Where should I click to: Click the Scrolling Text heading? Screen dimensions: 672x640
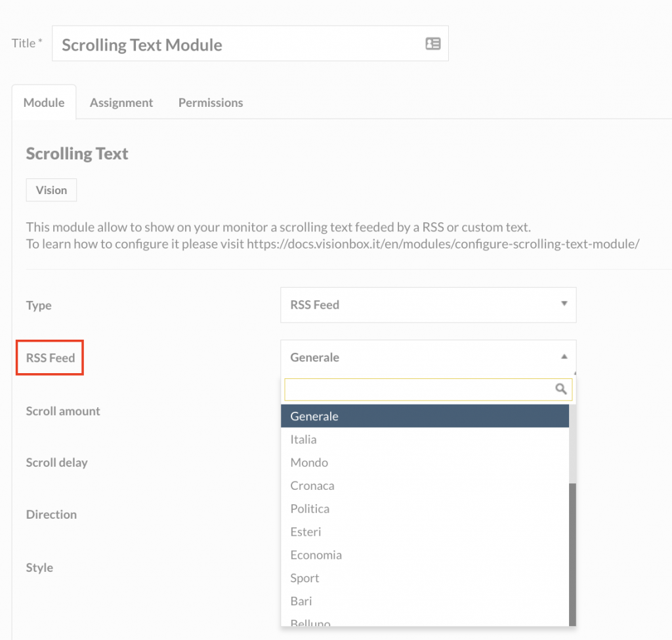tap(77, 154)
